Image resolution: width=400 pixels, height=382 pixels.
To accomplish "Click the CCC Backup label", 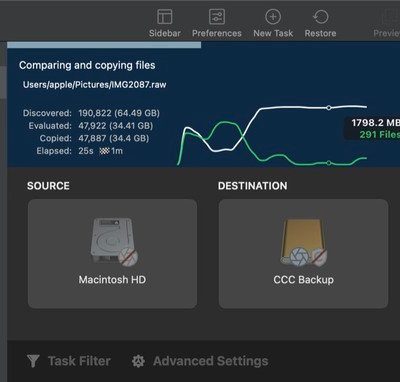I will tap(303, 279).
